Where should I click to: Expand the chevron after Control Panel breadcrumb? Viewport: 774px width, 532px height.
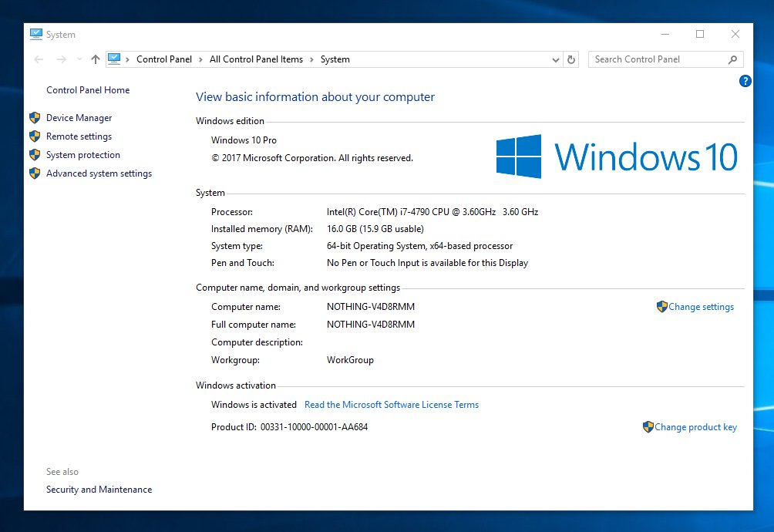(200, 59)
